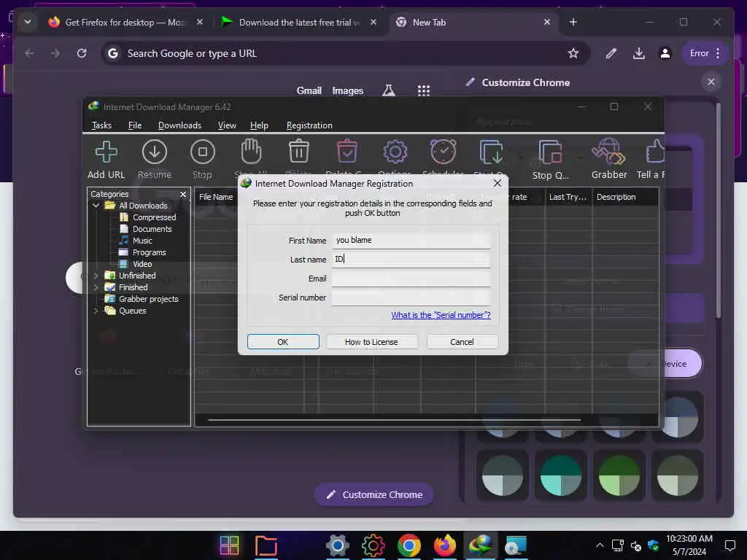Image resolution: width=747 pixels, height=560 pixels.
Task: Click the How to License button
Action: pos(371,342)
